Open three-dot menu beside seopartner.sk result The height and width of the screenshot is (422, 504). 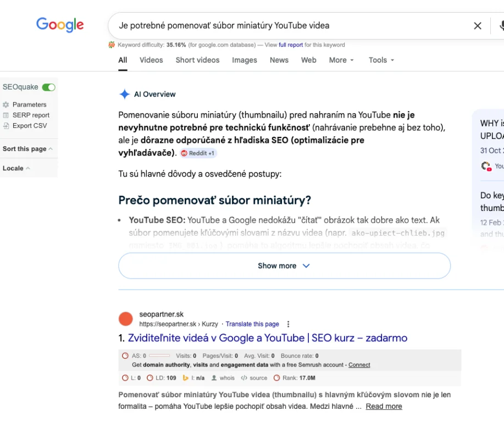point(288,324)
